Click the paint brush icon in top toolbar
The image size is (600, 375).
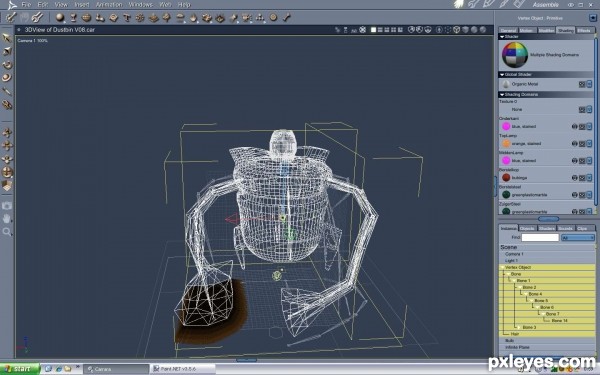(x=11, y=17)
